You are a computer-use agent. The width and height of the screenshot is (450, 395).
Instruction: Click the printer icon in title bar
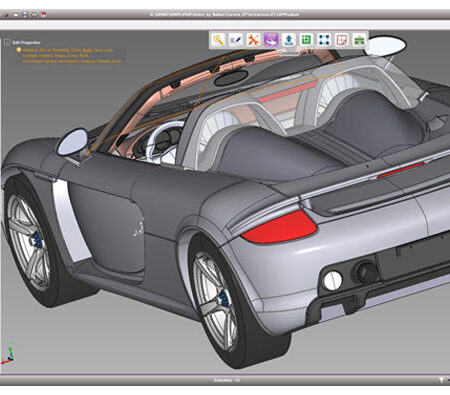pyautogui.click(x=34, y=15)
